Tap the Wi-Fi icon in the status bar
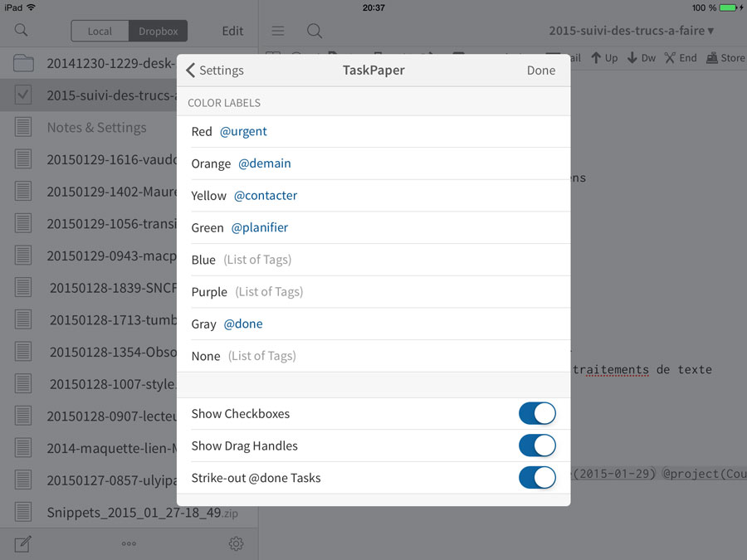747x560 pixels. pos(31,7)
